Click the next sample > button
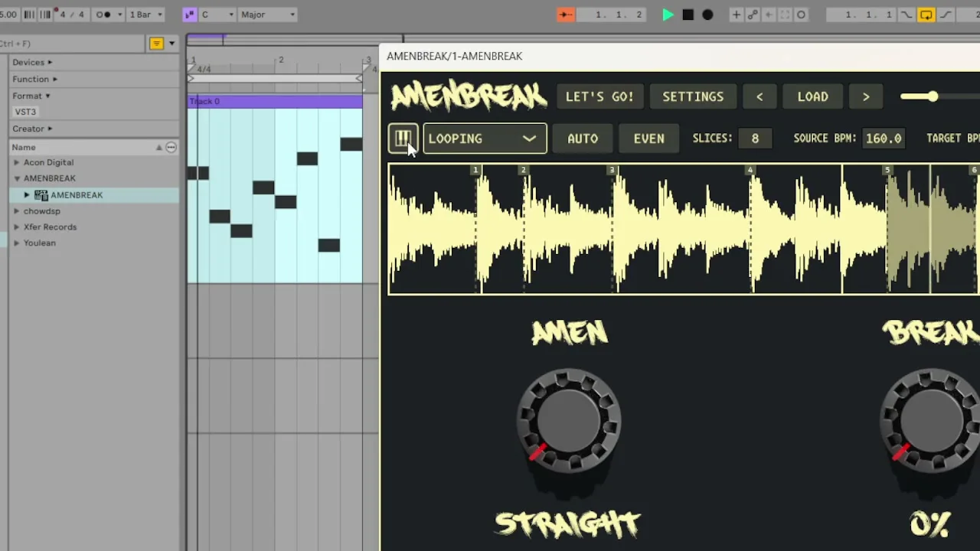This screenshot has height=551, width=980. pyautogui.click(x=866, y=96)
